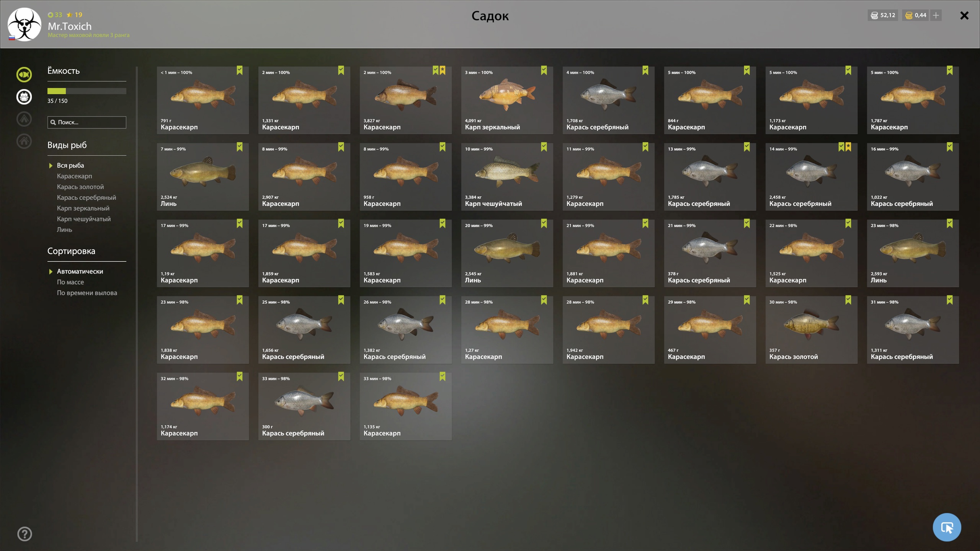Click the Ёмкость capacity progress bar
This screenshot has width=980, height=551.
[x=87, y=91]
